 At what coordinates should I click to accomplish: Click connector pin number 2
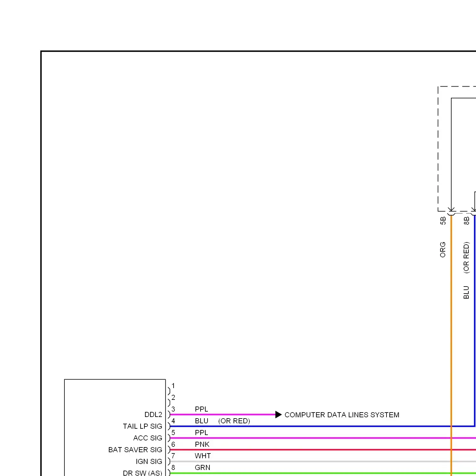point(173,397)
